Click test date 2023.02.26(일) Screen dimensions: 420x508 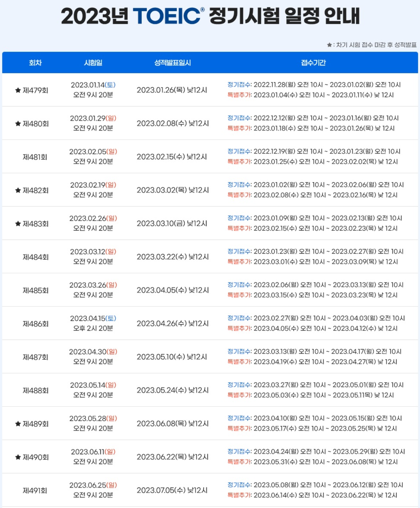[x=93, y=219]
